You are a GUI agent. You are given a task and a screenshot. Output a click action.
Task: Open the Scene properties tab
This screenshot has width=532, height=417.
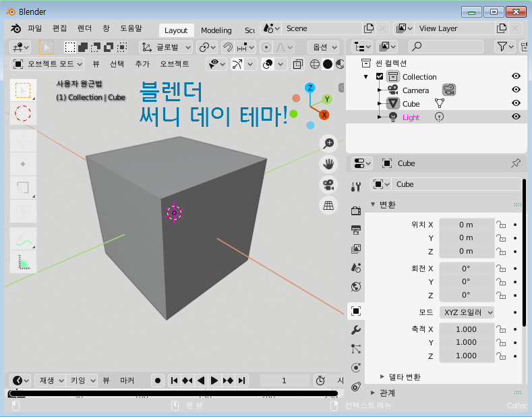pos(356,268)
